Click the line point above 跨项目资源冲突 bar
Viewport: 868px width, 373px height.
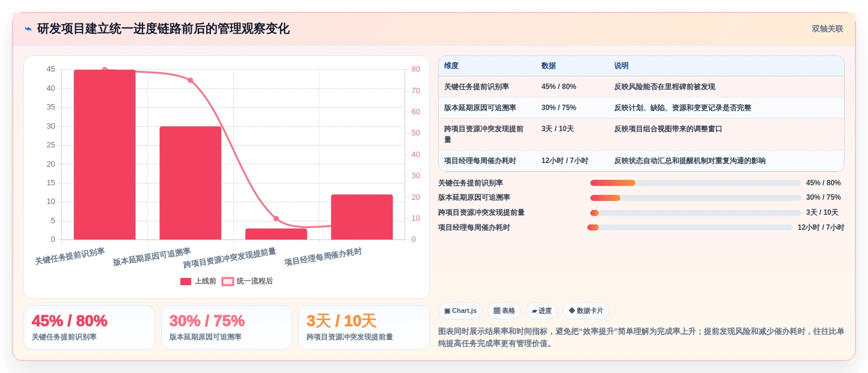point(276,218)
